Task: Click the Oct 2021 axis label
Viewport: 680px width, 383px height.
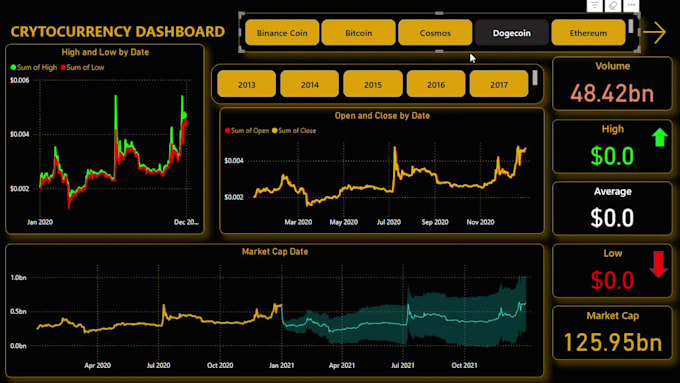Action: [x=464, y=365]
